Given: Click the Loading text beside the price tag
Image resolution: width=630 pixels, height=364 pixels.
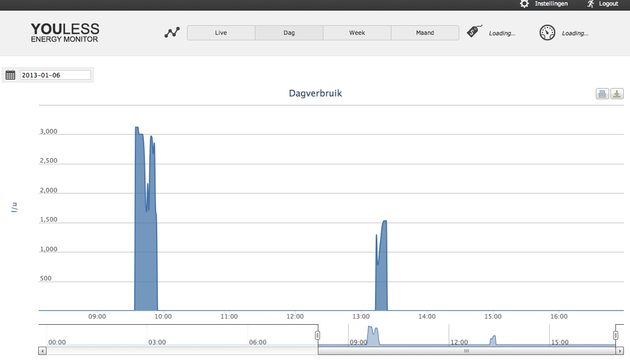Looking at the screenshot, I should pyautogui.click(x=502, y=33).
